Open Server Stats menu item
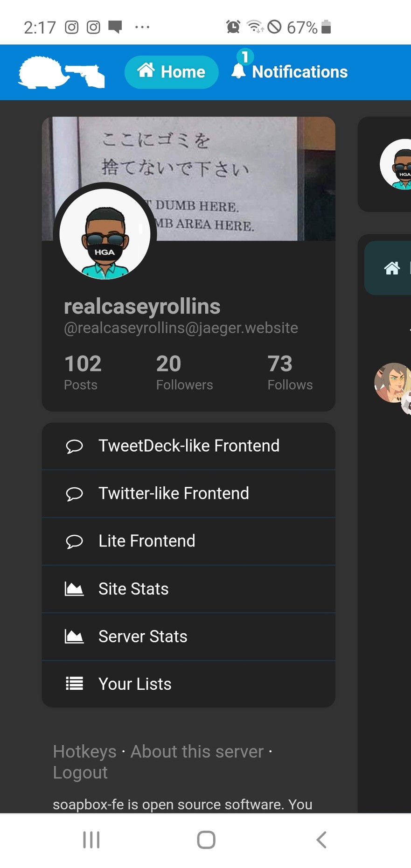411x868 pixels. click(188, 637)
